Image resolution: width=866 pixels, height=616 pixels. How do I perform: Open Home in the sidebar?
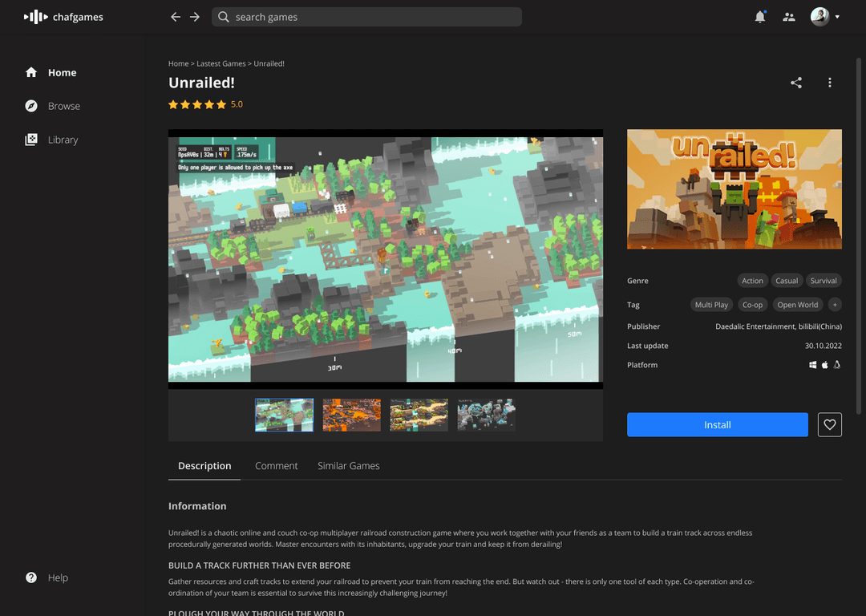click(51, 72)
